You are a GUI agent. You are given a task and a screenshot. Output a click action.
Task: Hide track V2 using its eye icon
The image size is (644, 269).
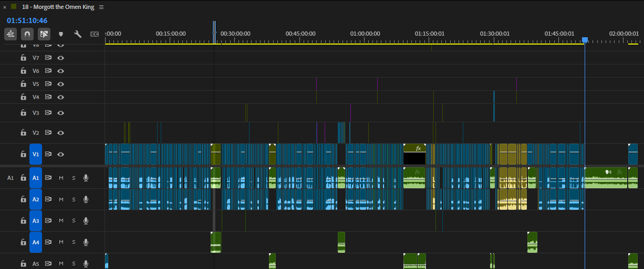coord(61,133)
